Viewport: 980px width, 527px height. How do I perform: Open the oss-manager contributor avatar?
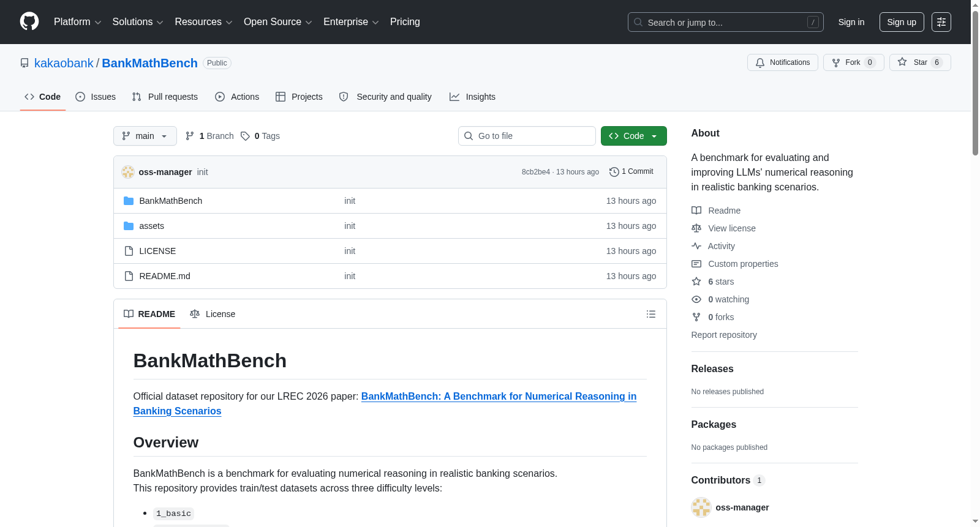(x=701, y=507)
